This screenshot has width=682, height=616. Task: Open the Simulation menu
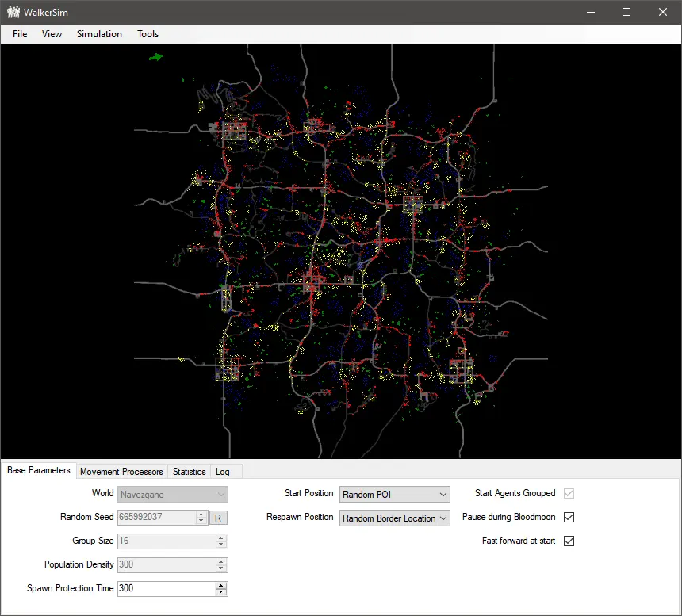pyautogui.click(x=99, y=34)
